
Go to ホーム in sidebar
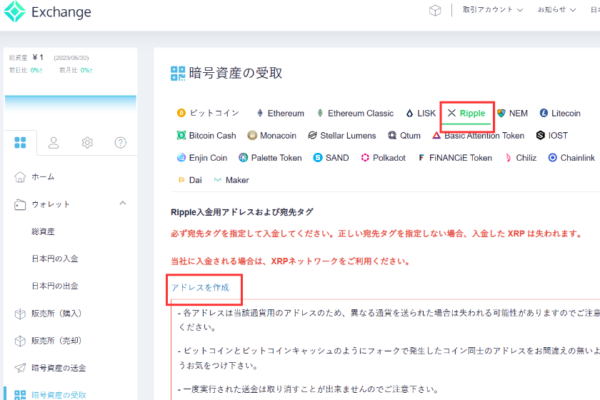pos(43,177)
